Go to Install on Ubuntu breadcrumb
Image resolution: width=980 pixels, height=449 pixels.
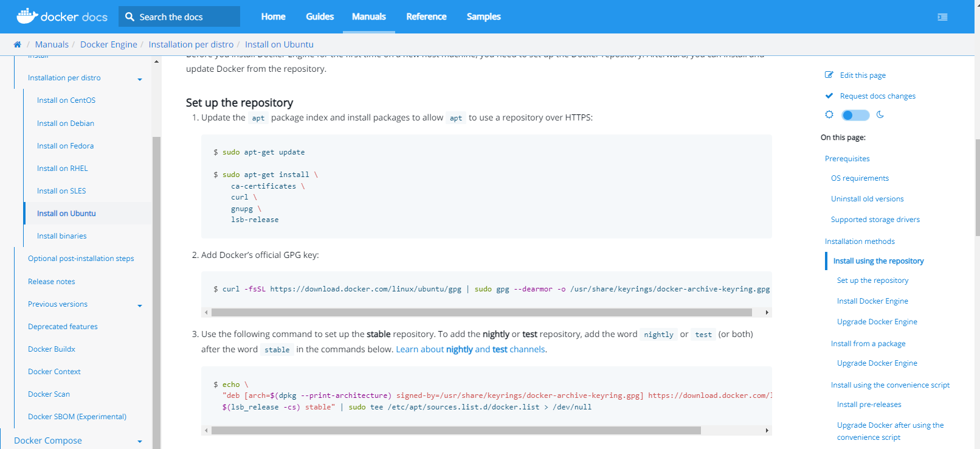(279, 44)
